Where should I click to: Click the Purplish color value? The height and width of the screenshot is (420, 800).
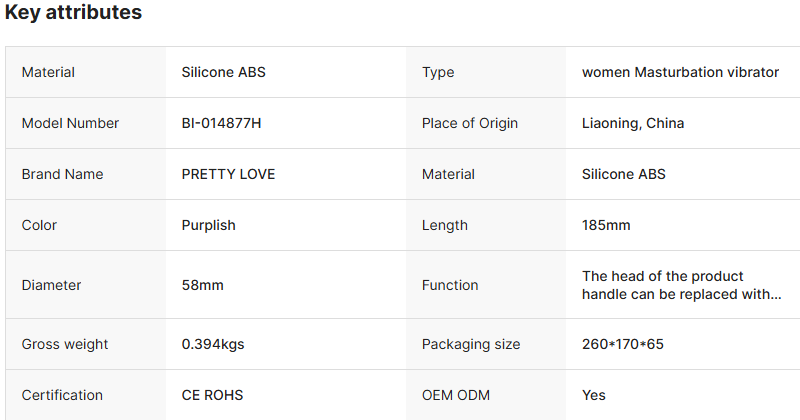click(209, 225)
